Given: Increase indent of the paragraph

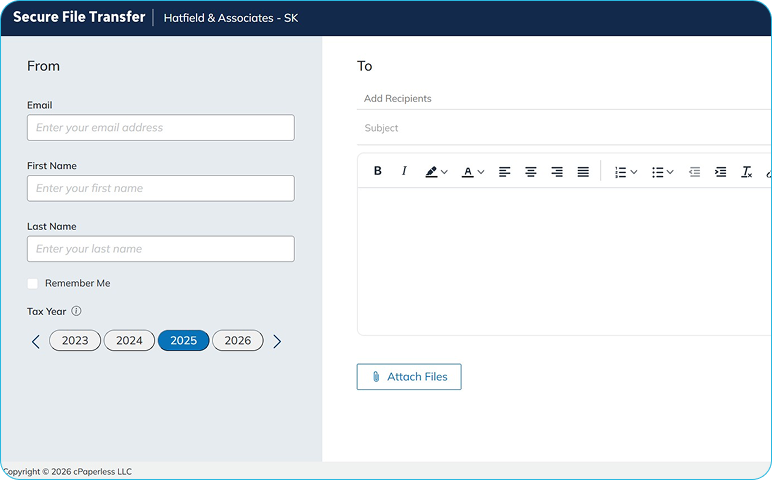Looking at the screenshot, I should pos(721,172).
